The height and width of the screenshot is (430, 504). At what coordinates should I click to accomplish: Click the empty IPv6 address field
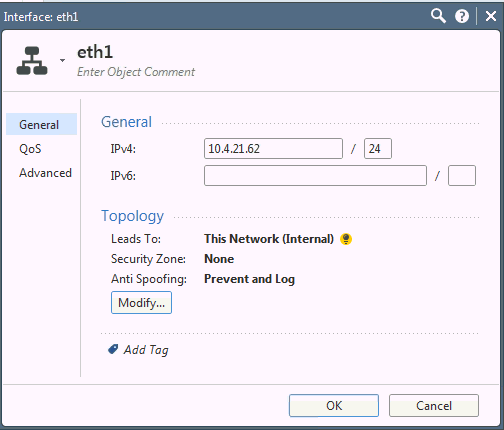tap(315, 176)
